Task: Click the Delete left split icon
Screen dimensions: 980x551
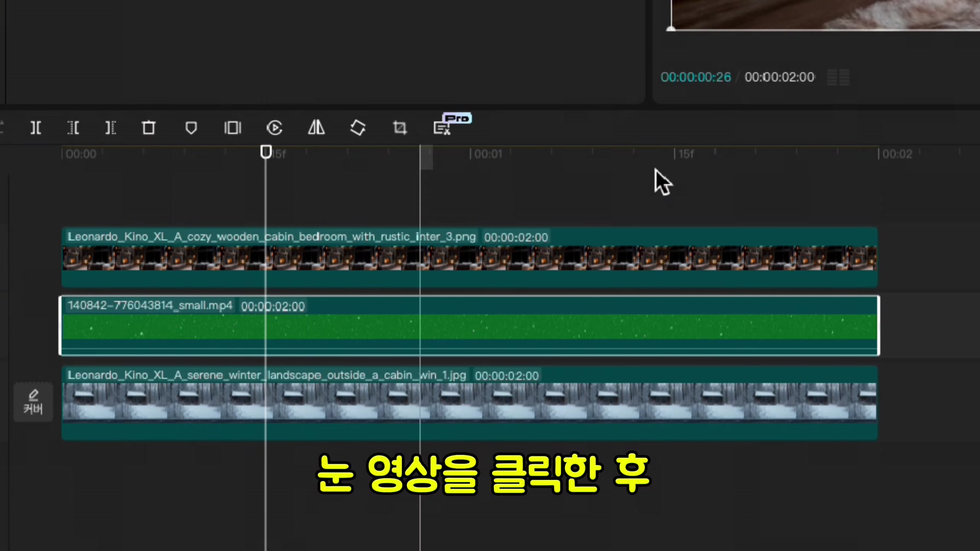Action: click(x=73, y=128)
